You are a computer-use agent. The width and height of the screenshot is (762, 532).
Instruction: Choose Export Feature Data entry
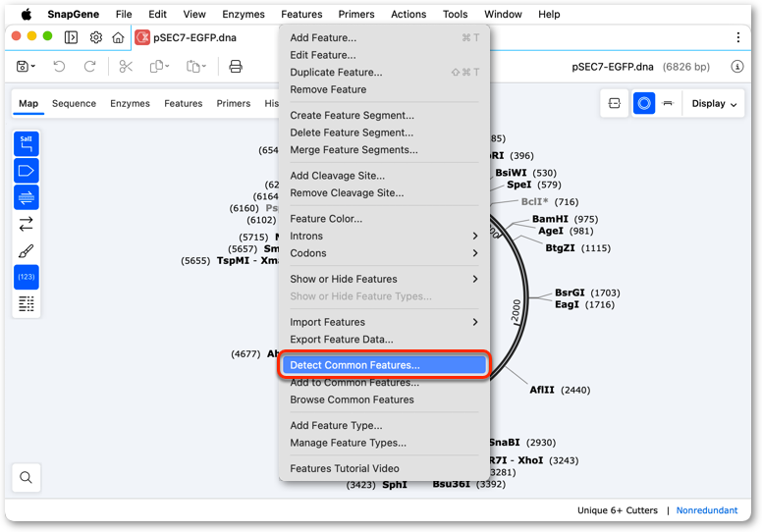384,340
